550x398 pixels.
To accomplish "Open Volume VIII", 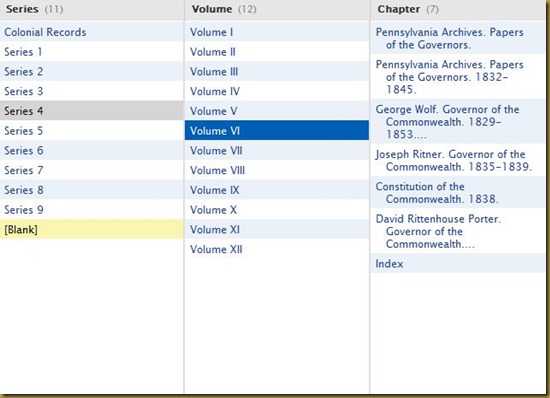I will 277,170.
